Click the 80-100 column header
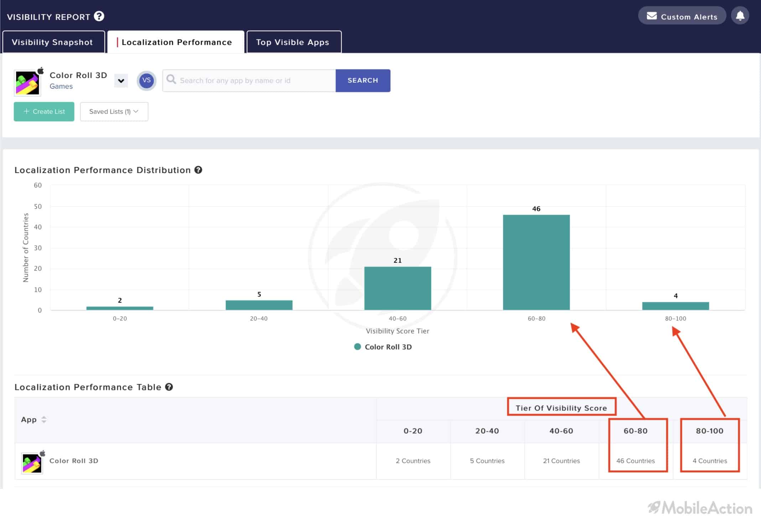This screenshot has width=761, height=532. click(x=710, y=431)
